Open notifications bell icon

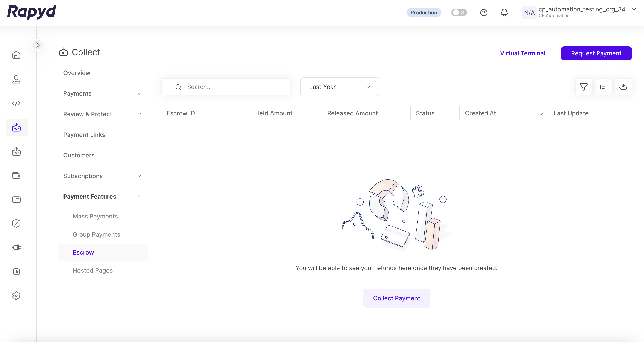(504, 12)
